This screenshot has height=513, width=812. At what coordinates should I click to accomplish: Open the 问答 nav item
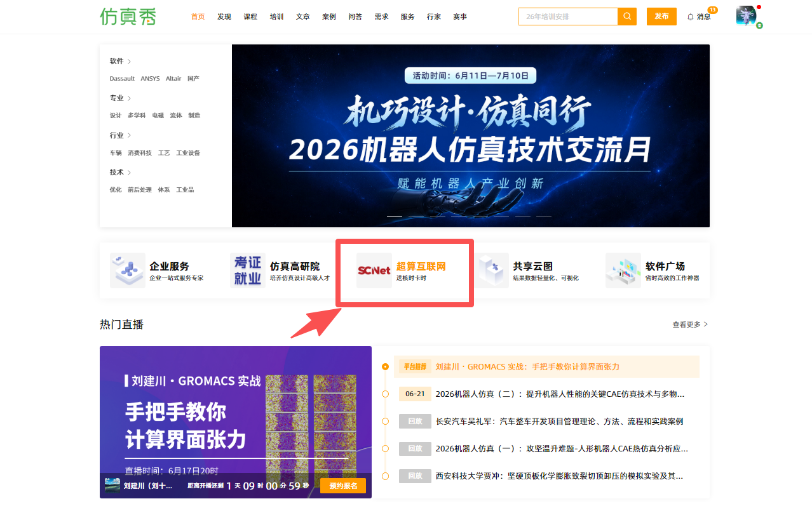[x=355, y=17]
